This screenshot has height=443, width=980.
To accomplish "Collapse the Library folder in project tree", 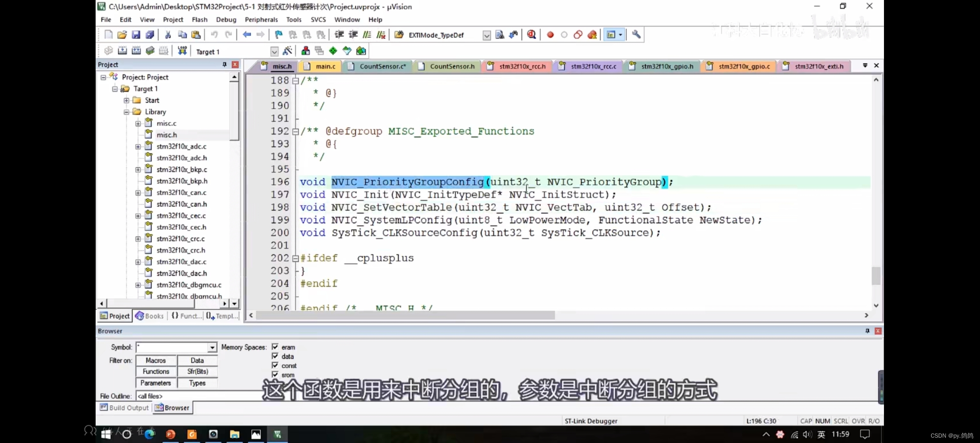I will (126, 112).
